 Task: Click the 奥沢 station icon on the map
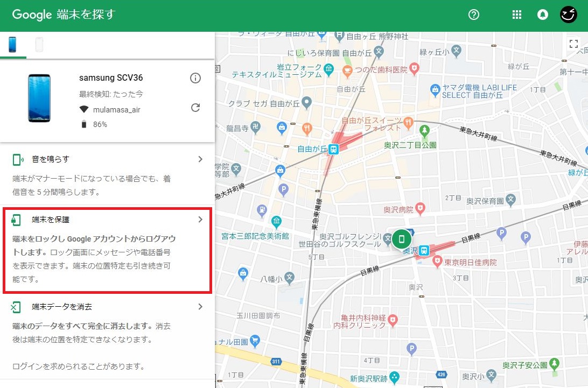(424, 250)
